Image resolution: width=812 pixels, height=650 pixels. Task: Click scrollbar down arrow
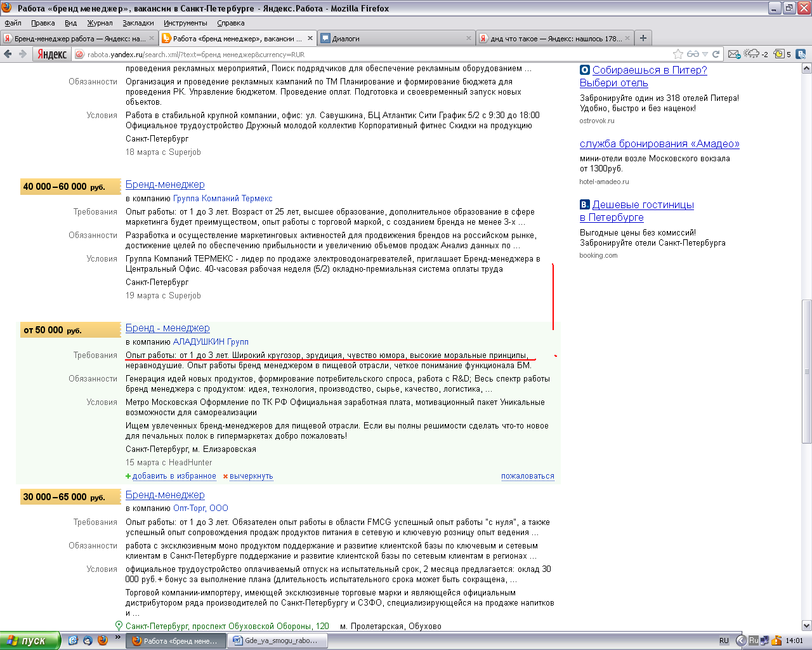coord(807,625)
